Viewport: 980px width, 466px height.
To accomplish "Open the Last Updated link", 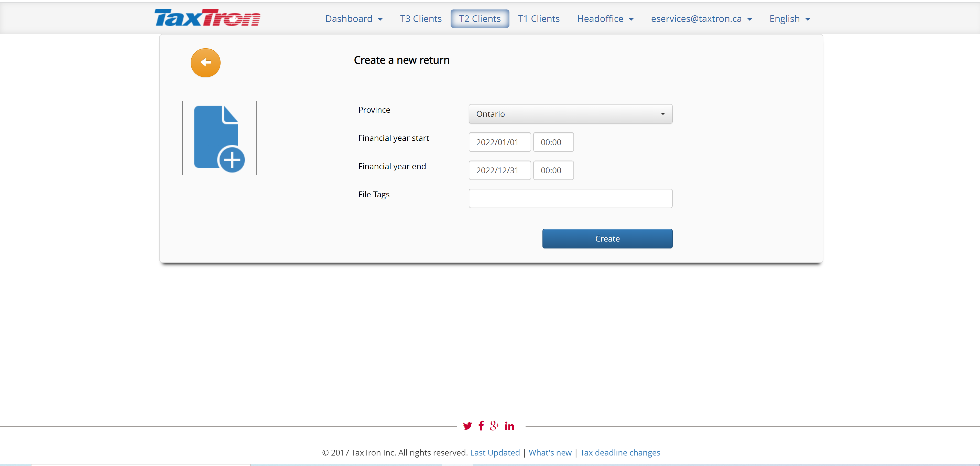I will [495, 453].
